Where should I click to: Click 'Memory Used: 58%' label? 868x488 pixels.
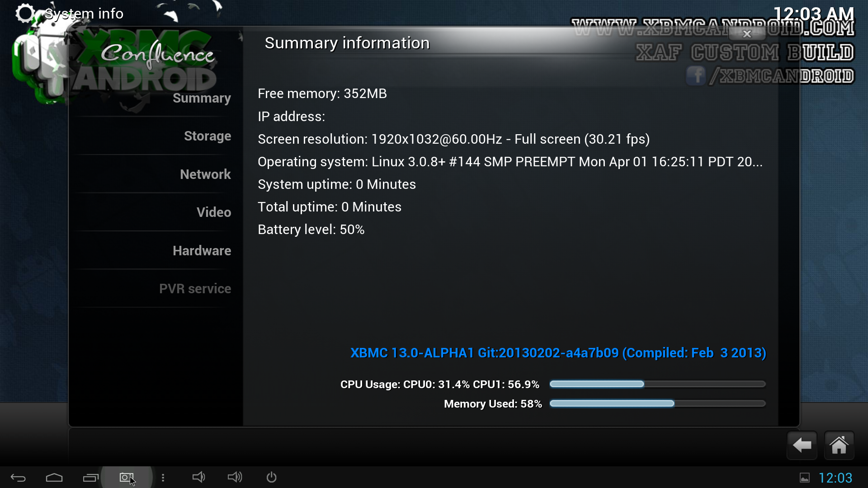[493, 404]
